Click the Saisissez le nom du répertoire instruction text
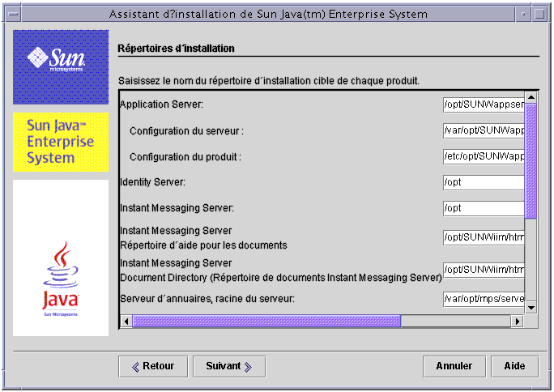 click(x=269, y=81)
